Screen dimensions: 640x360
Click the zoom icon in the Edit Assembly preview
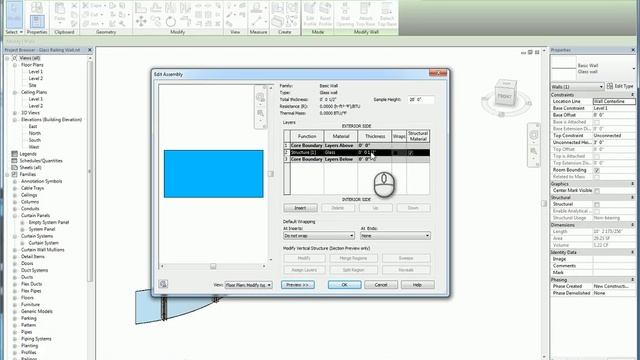click(260, 113)
